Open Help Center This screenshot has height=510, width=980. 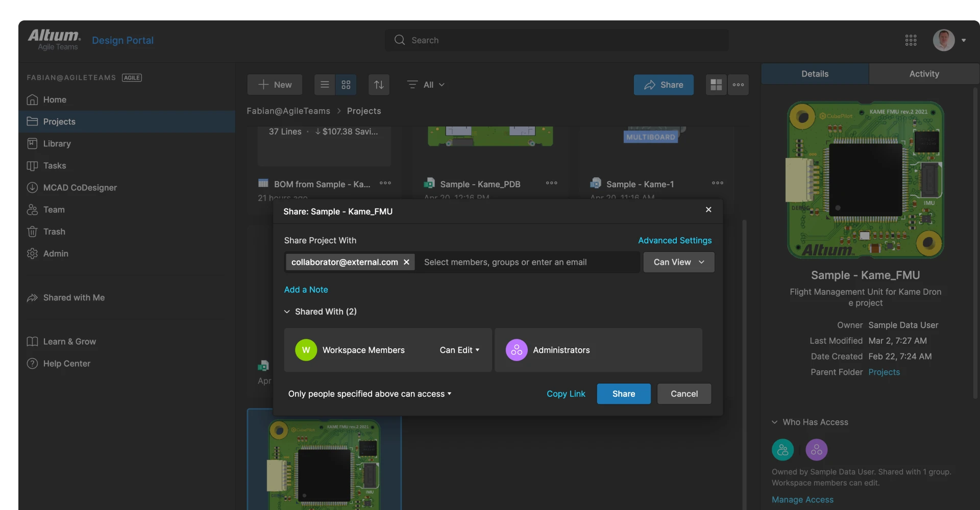[x=127, y=364]
